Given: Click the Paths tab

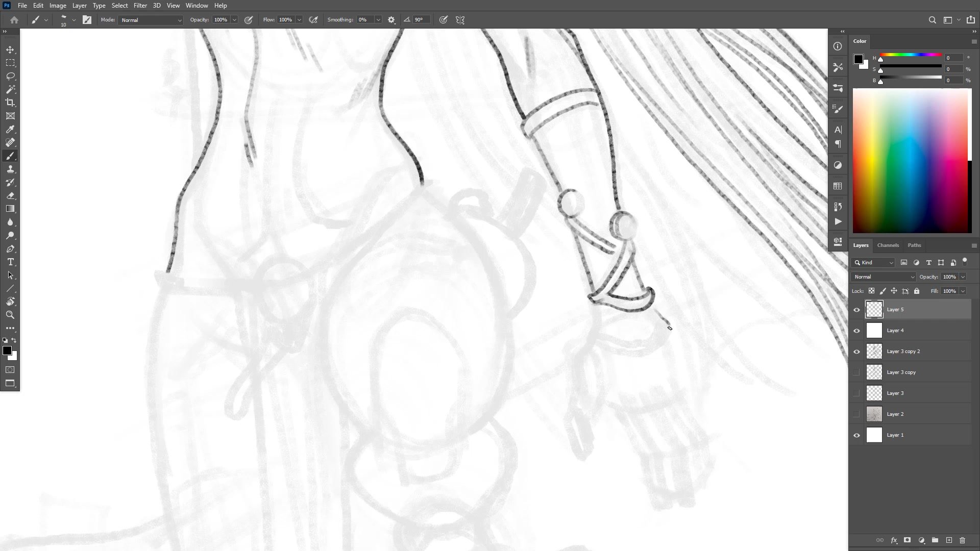Looking at the screenshot, I should (x=914, y=245).
